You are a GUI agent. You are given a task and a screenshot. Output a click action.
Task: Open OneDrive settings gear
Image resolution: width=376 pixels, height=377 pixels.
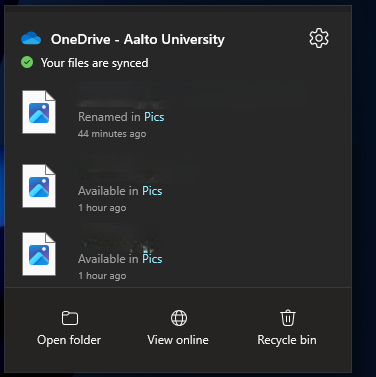(x=319, y=38)
